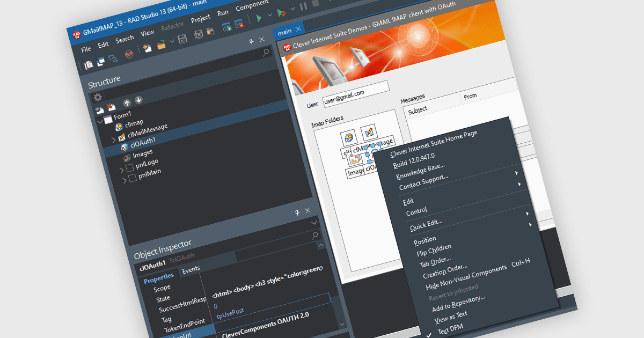Click the Structure delete red-X icon
Viewport: 644px width, 338px height.
(111, 106)
